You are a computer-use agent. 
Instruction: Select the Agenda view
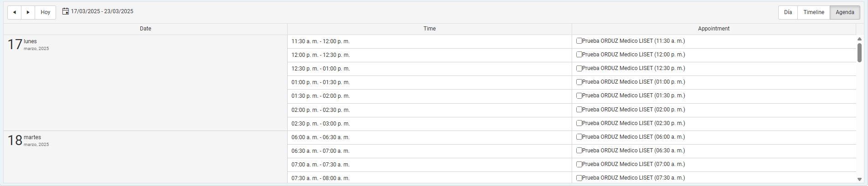(845, 12)
